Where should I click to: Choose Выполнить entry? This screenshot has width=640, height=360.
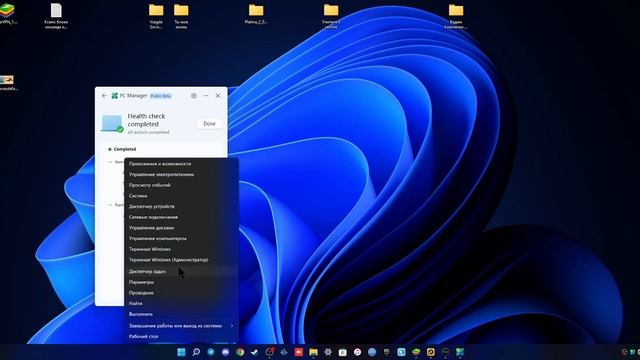tap(181, 314)
